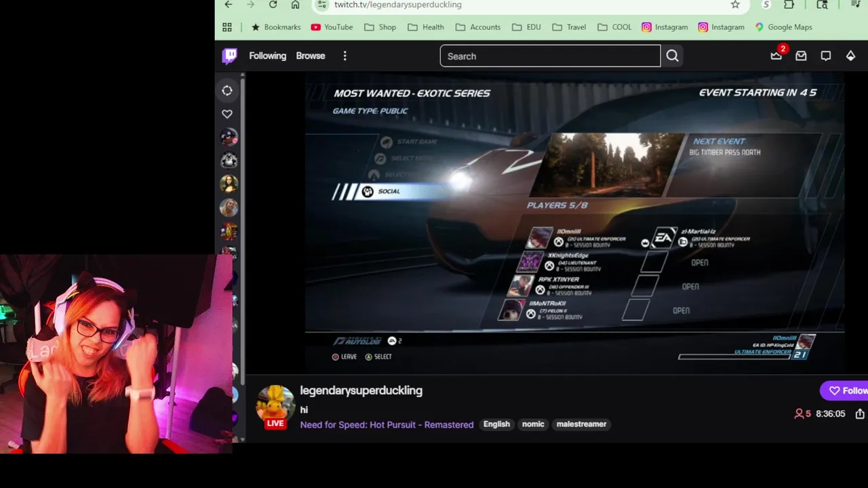Image resolution: width=868 pixels, height=488 pixels.
Task: Open the Shop bookmarks folder
Action: 380,27
